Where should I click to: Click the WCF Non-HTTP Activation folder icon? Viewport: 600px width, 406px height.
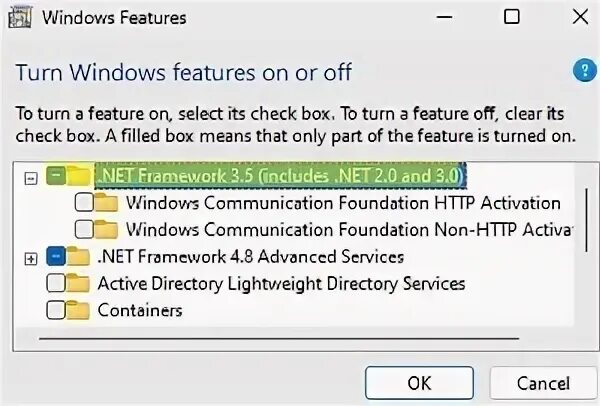click(109, 230)
